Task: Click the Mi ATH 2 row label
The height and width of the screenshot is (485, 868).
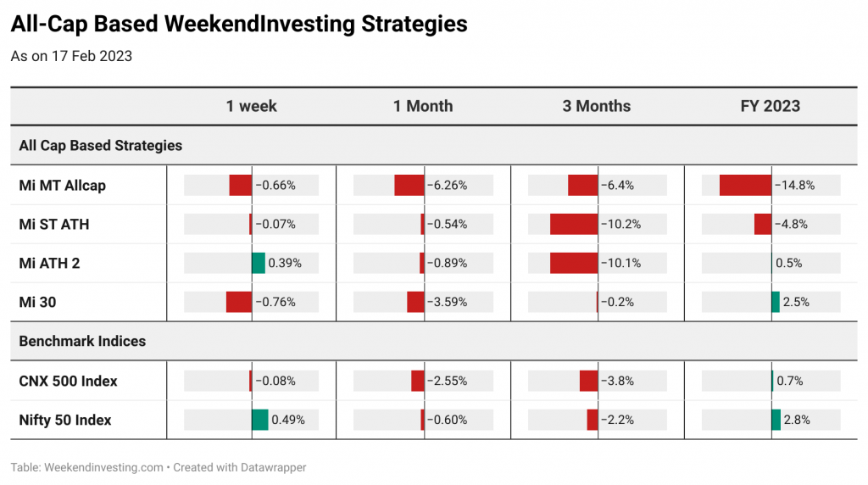Action: pyautogui.click(x=49, y=263)
